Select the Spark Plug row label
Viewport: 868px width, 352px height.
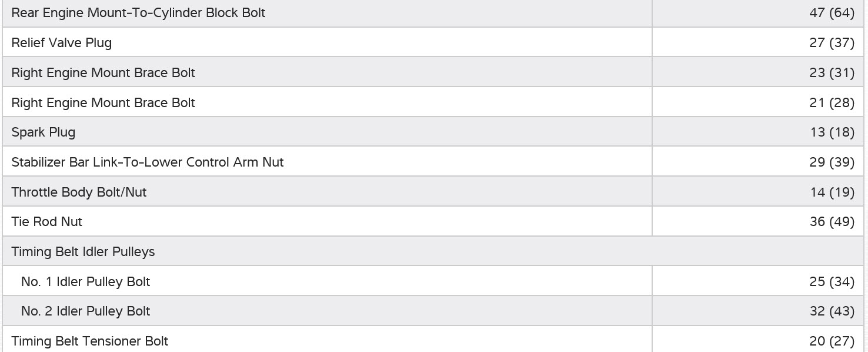coord(44,132)
